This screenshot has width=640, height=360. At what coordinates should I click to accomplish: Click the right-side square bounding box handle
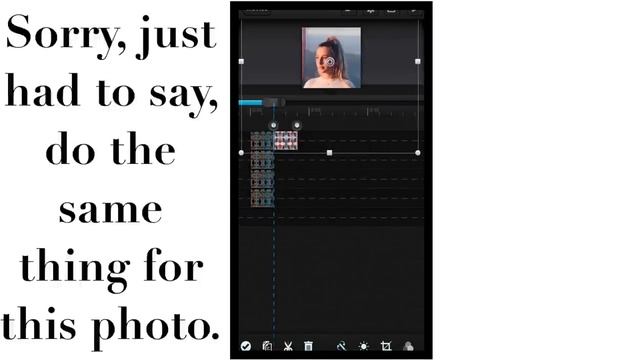coord(418,61)
